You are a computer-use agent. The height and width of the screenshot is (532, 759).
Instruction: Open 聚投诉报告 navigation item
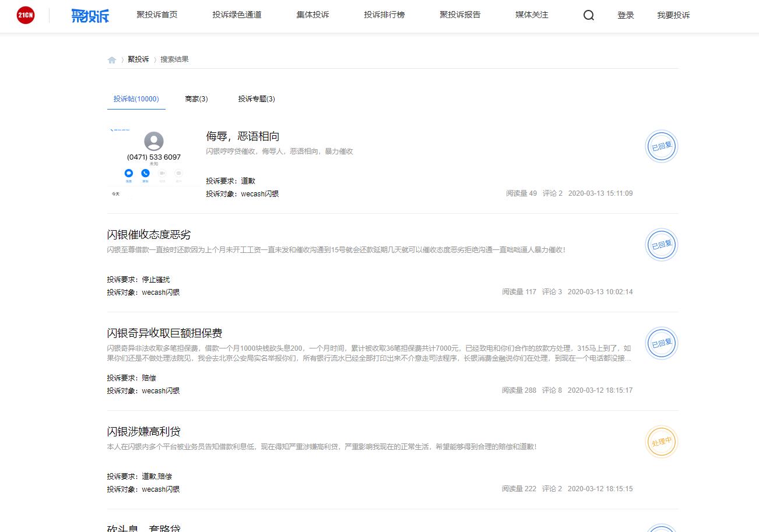pos(460,15)
